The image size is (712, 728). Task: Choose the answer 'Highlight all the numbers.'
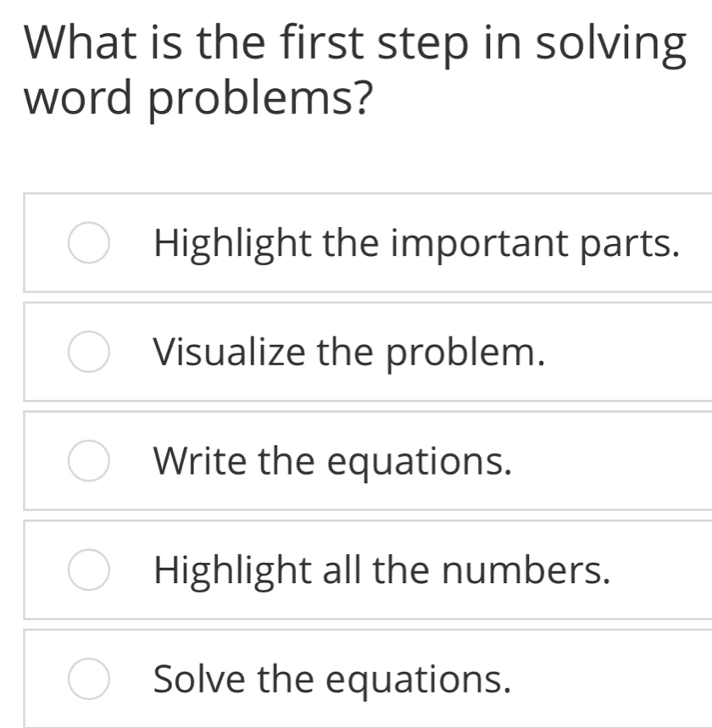tap(356, 570)
